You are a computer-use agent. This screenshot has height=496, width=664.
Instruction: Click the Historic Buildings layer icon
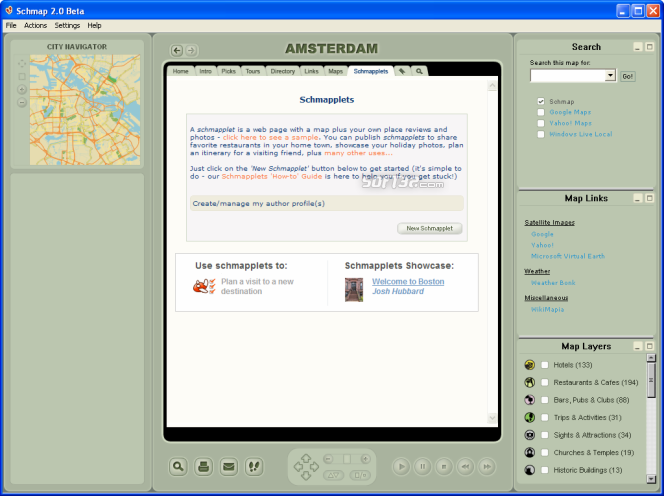tap(529, 470)
